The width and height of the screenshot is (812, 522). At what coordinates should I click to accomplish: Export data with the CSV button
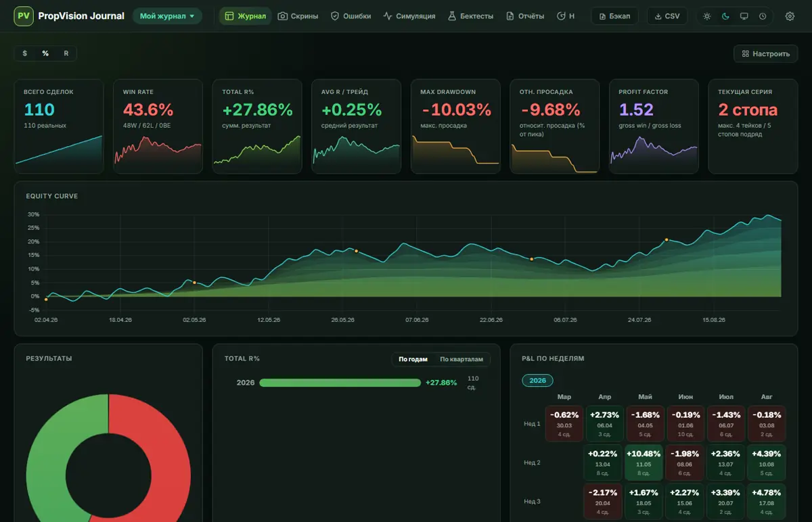tap(667, 16)
